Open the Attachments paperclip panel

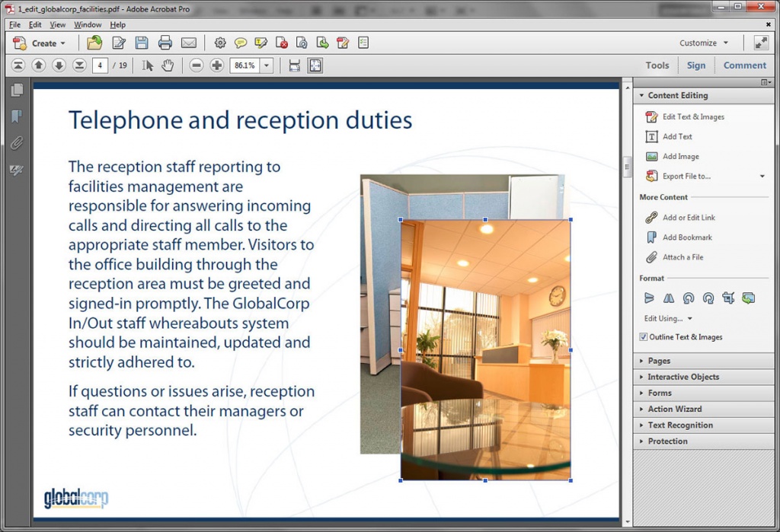pos(17,143)
